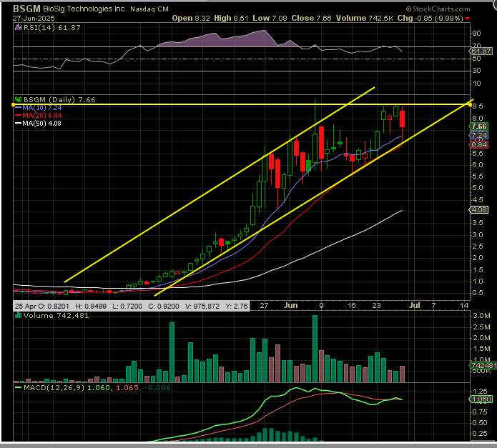The image size is (497, 448).
Task: Click the 23 label on date axis
Action: pos(376,306)
